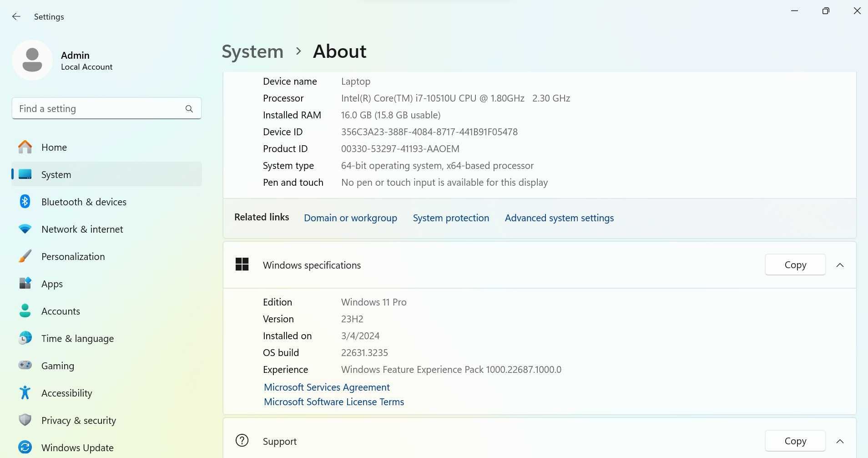
Task: Minimize the Settings window
Action: pyautogui.click(x=795, y=11)
